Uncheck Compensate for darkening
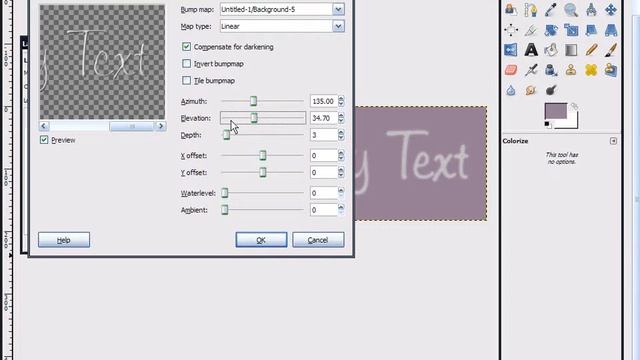This screenshot has height=360, width=640. coord(187,47)
